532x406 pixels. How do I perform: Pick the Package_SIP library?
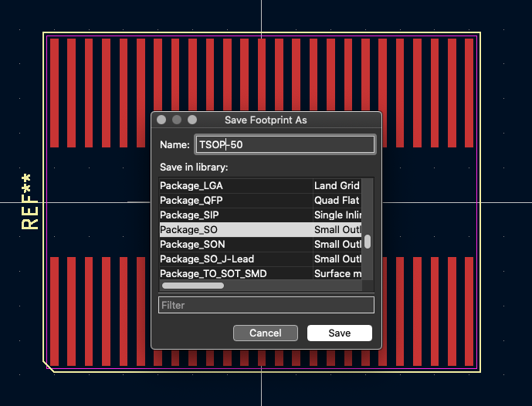coord(235,215)
